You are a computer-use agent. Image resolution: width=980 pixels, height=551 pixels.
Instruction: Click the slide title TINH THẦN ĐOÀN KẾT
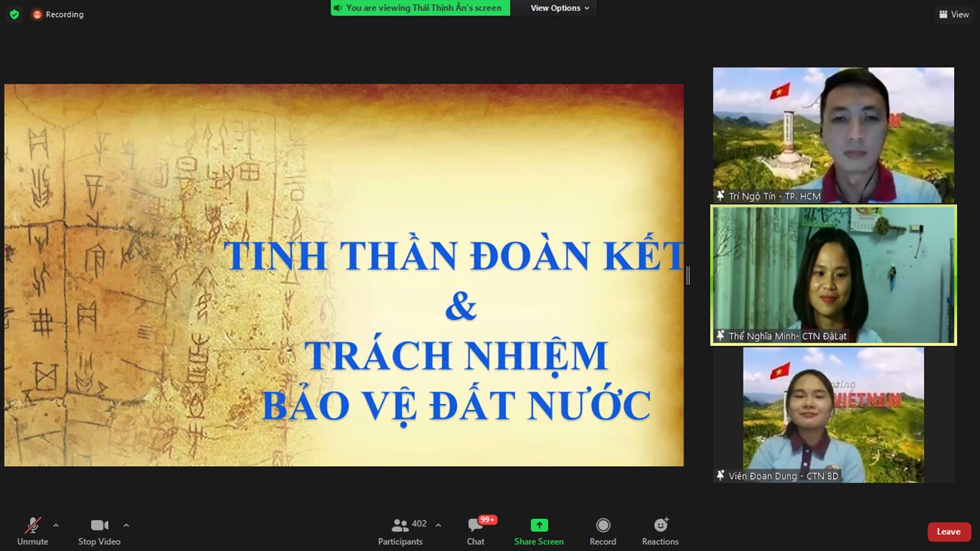click(453, 256)
